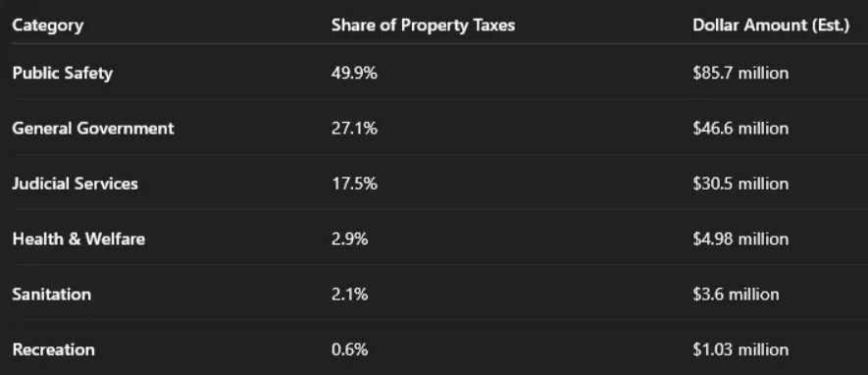Click the $4.98 million amount
Viewport: 868px width, 375px height.
[x=740, y=240]
